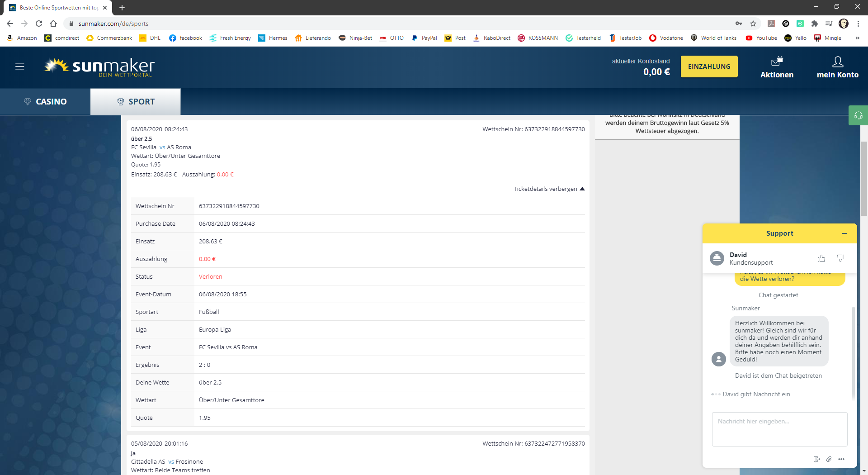Image resolution: width=868 pixels, height=475 pixels.
Task: Open the World of Tanks bookmark
Action: pos(714,38)
